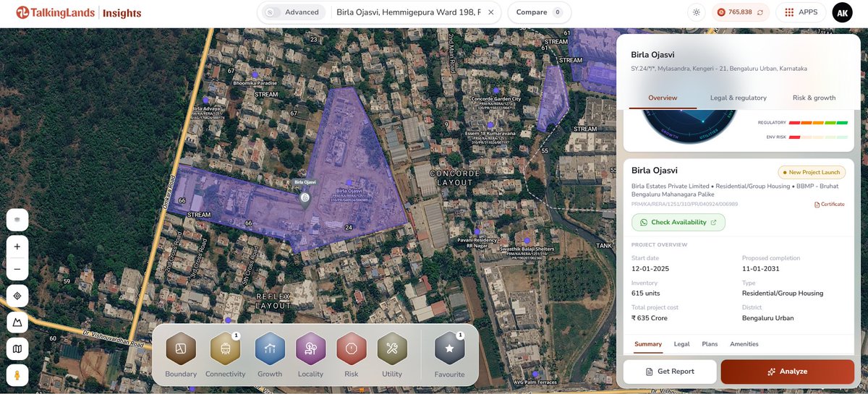Click the 12-01-2025 start date value

tap(650, 269)
